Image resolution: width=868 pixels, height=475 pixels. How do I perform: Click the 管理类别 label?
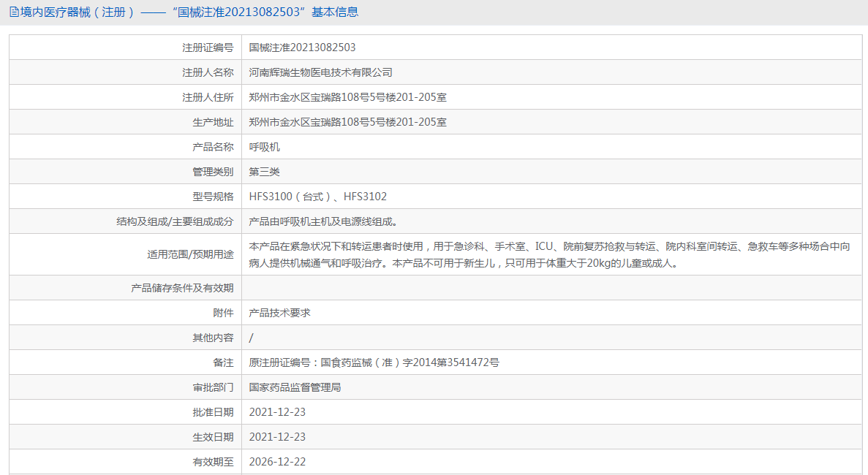point(213,172)
